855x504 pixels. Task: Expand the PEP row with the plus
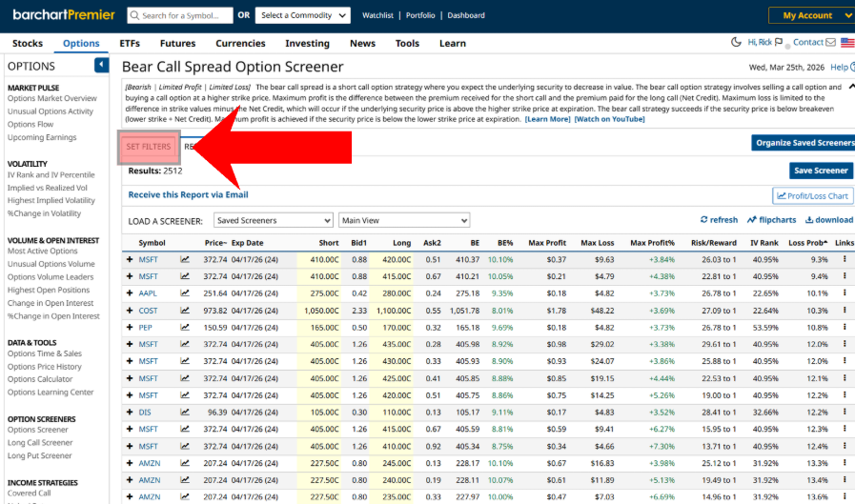[130, 328]
